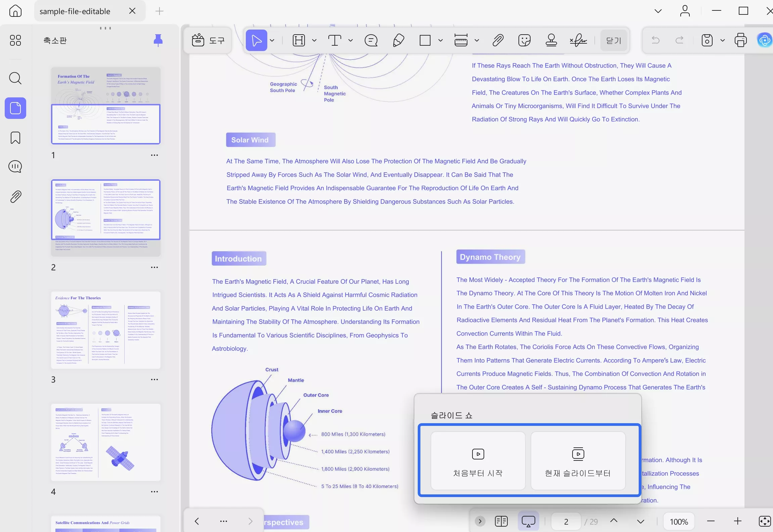Add a new tab with plus
The height and width of the screenshot is (532, 773).
point(160,11)
